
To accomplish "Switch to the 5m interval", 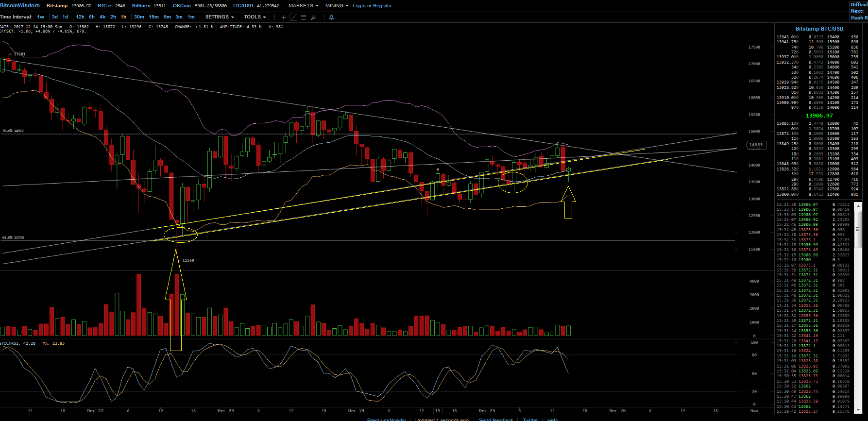I will (168, 17).
